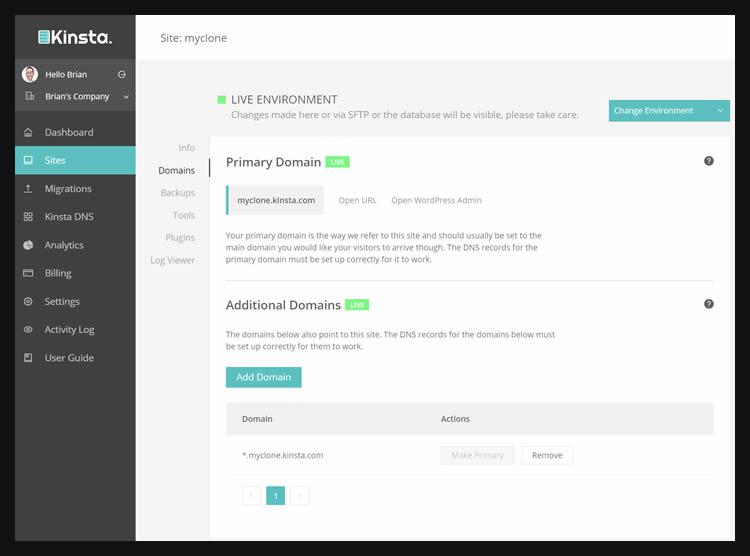Image resolution: width=750 pixels, height=556 pixels.
Task: Click the Activity Log eye icon
Action: click(28, 330)
